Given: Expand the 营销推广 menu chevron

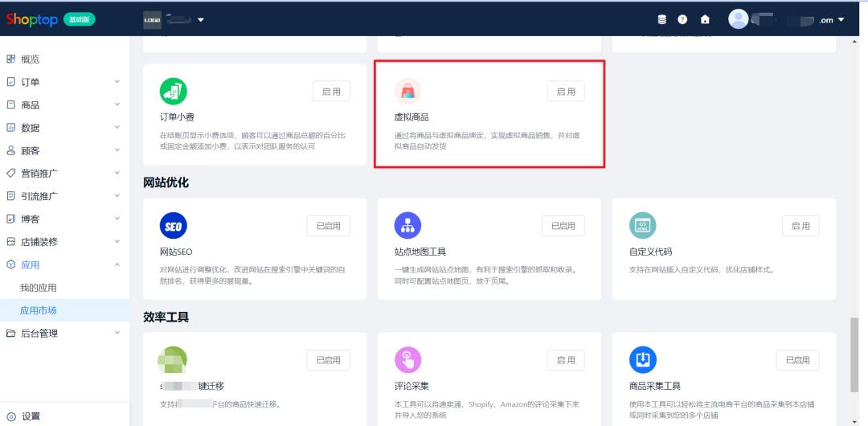Looking at the screenshot, I should click(117, 173).
